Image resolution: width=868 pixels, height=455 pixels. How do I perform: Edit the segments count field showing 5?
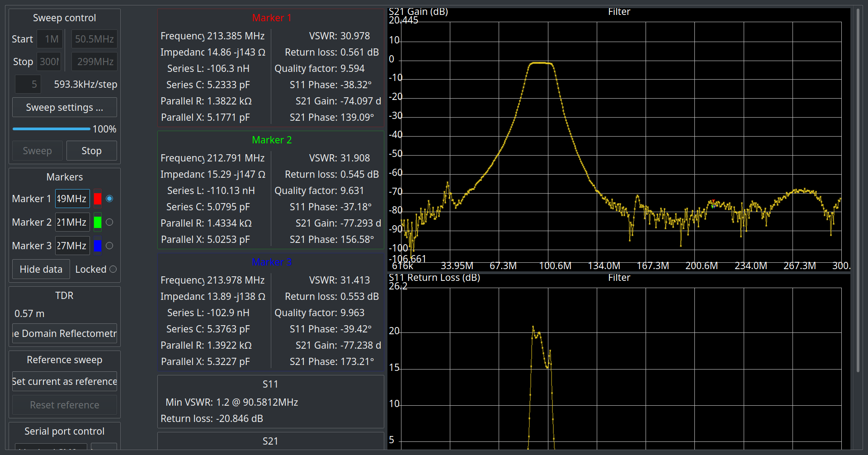(28, 84)
